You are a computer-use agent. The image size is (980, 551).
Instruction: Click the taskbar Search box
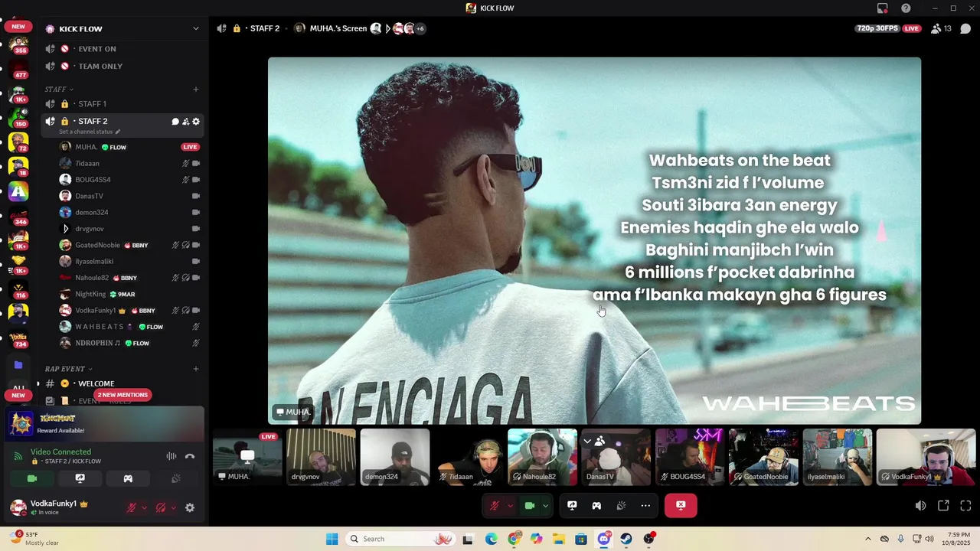(400, 539)
